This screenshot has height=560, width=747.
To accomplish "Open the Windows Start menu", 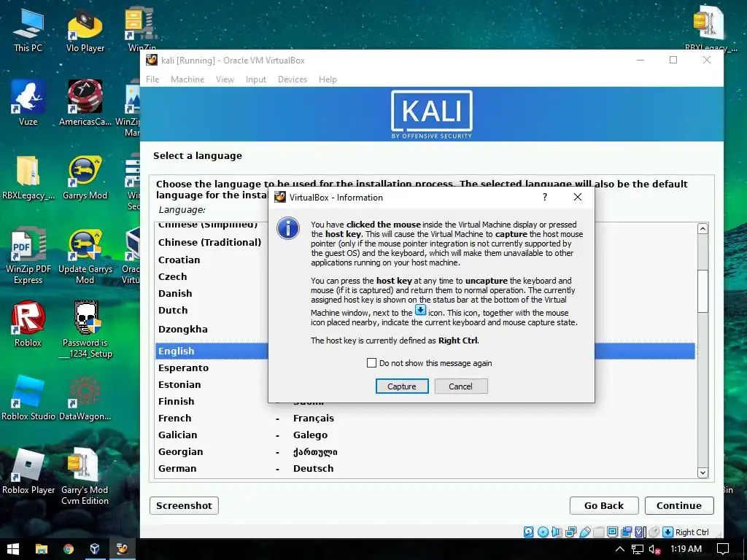I will coord(13,549).
